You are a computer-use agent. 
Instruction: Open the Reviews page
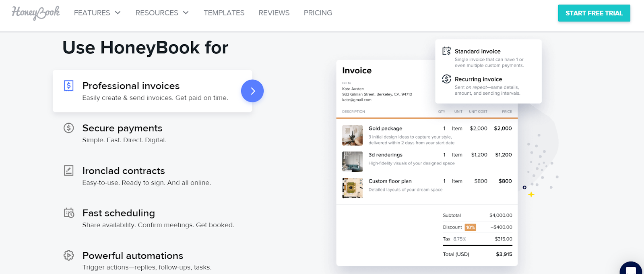[x=274, y=13]
